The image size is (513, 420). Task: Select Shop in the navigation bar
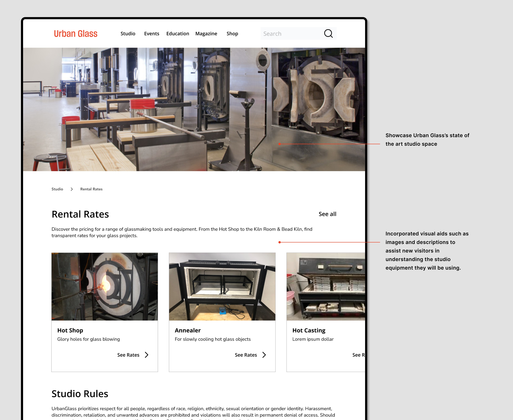232,34
